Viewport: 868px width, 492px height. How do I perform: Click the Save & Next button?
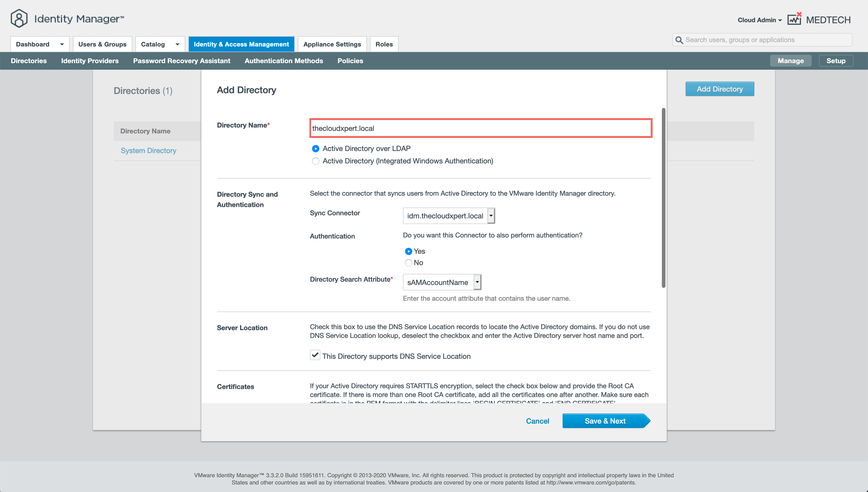(605, 421)
